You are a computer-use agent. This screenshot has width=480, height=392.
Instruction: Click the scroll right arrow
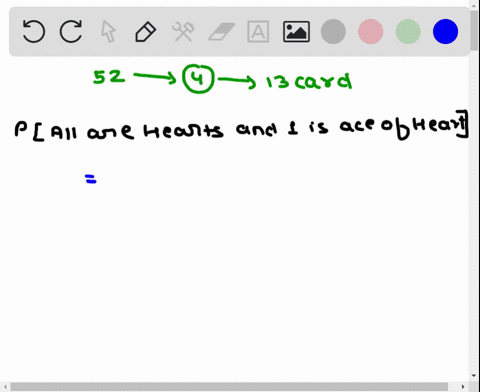463,387
